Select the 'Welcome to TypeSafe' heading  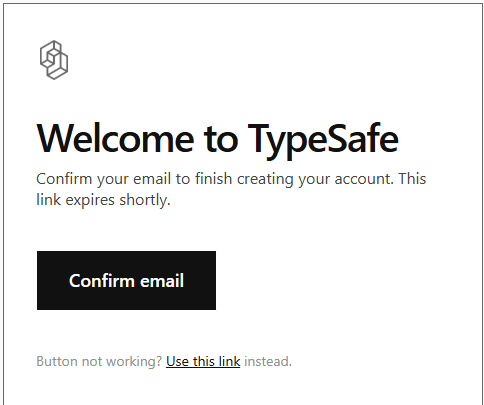click(217, 140)
